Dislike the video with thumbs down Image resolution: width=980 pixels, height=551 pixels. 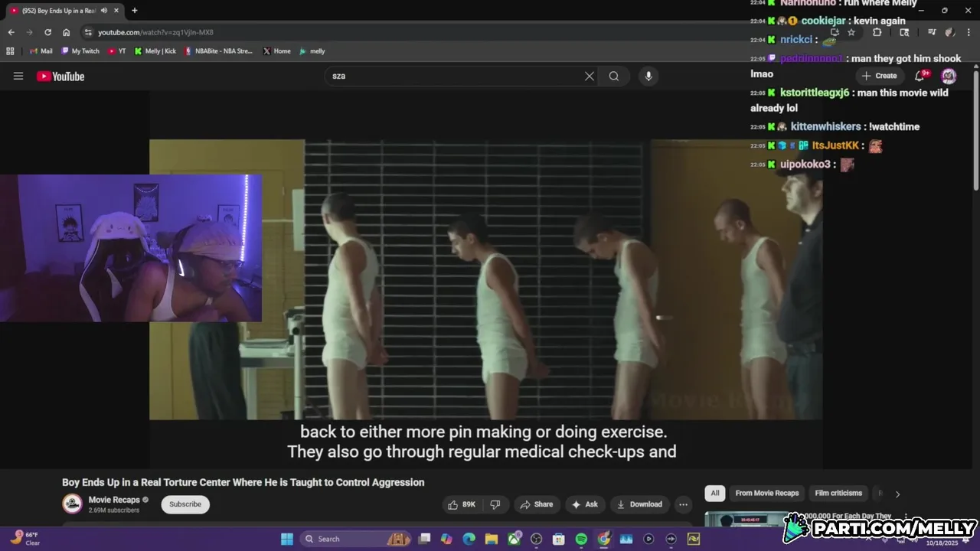pos(495,504)
